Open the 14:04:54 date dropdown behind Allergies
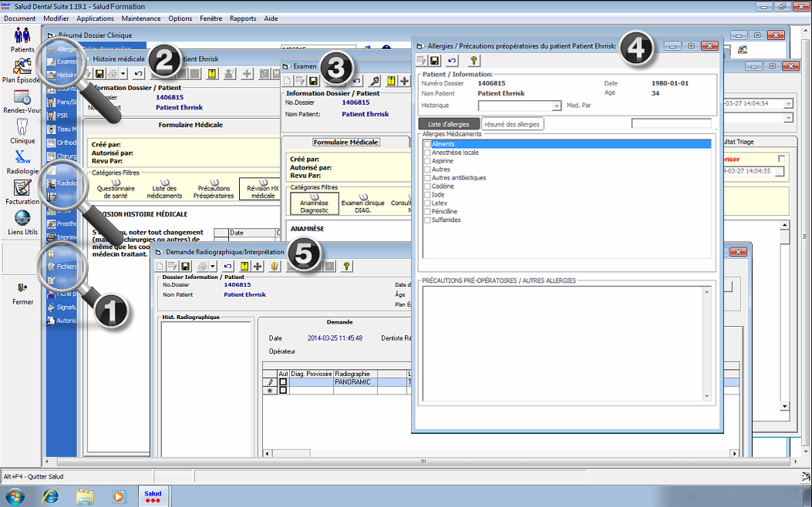This screenshot has width=812, height=507. (x=788, y=103)
